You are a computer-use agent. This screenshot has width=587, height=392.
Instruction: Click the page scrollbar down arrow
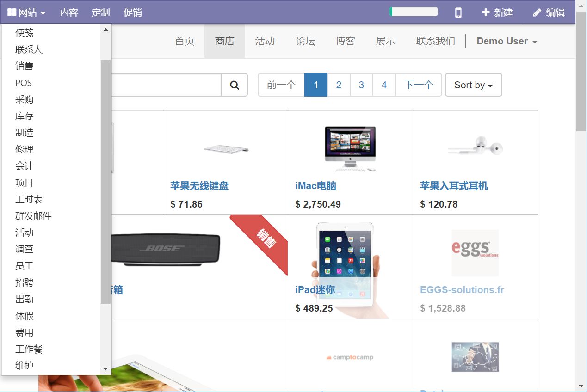(x=581, y=386)
